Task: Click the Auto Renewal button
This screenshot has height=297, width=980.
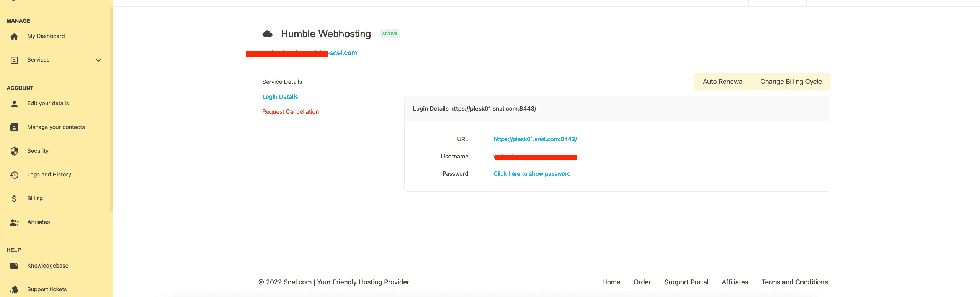Action: tap(723, 82)
